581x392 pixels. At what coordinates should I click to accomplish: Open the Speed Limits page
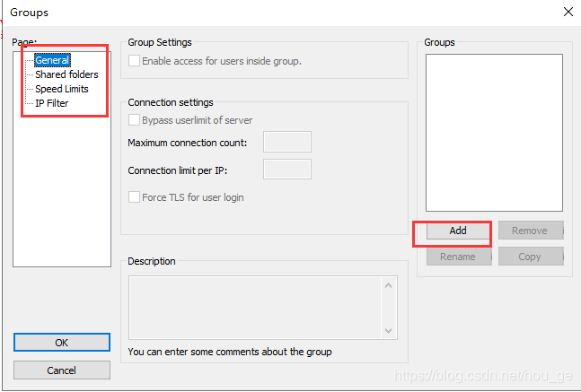62,89
